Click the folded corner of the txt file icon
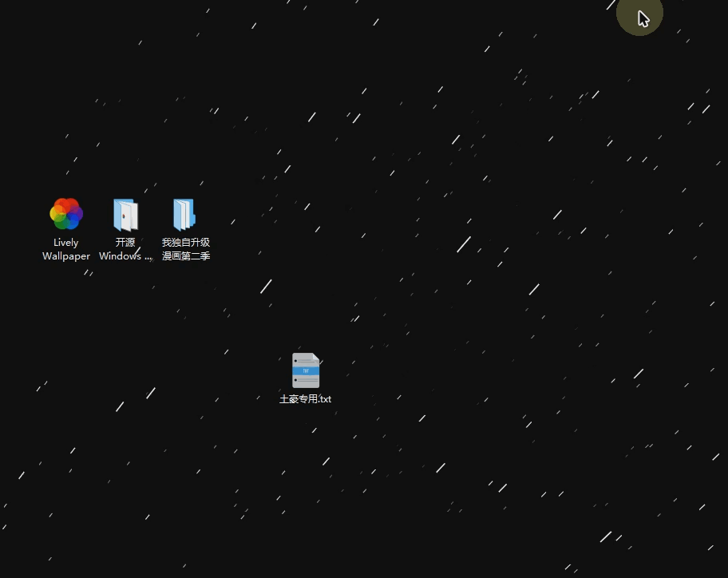Viewport: 728px width, 578px height. [x=315, y=357]
